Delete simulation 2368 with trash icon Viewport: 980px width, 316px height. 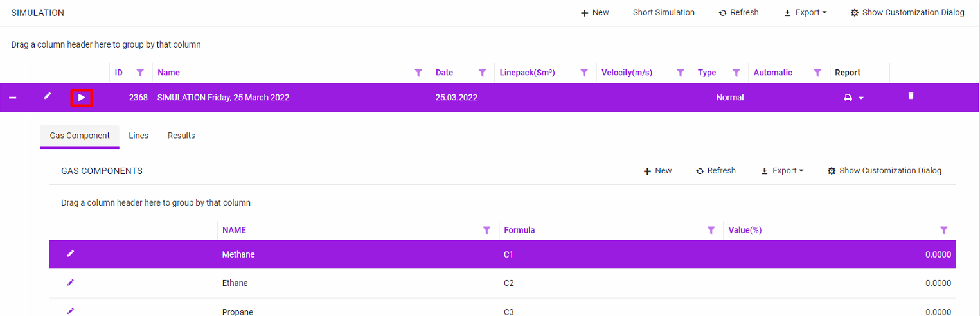910,96
